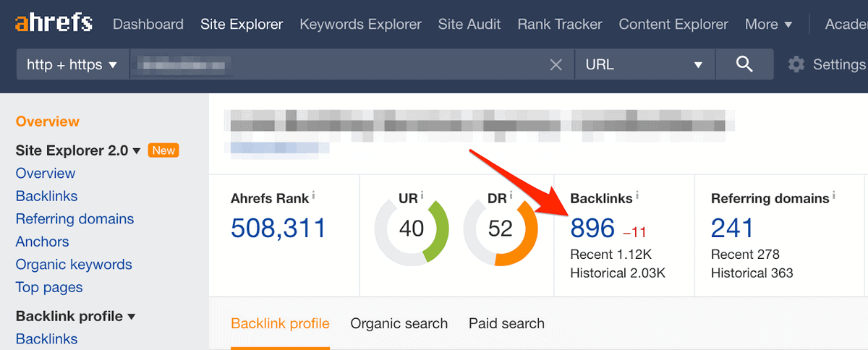Image resolution: width=868 pixels, height=350 pixels.
Task: Open the URL mode dropdown
Action: [x=644, y=64]
